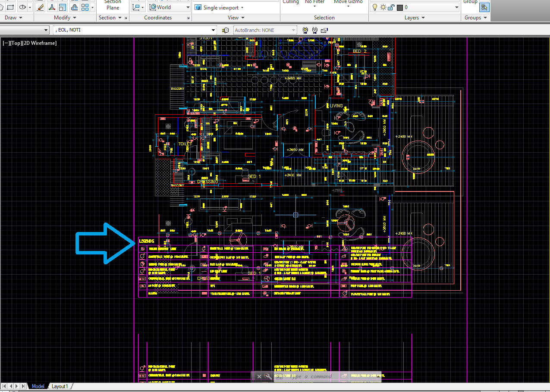Jump to last layout tab arrow
550x392 pixels.
[x=23, y=386]
